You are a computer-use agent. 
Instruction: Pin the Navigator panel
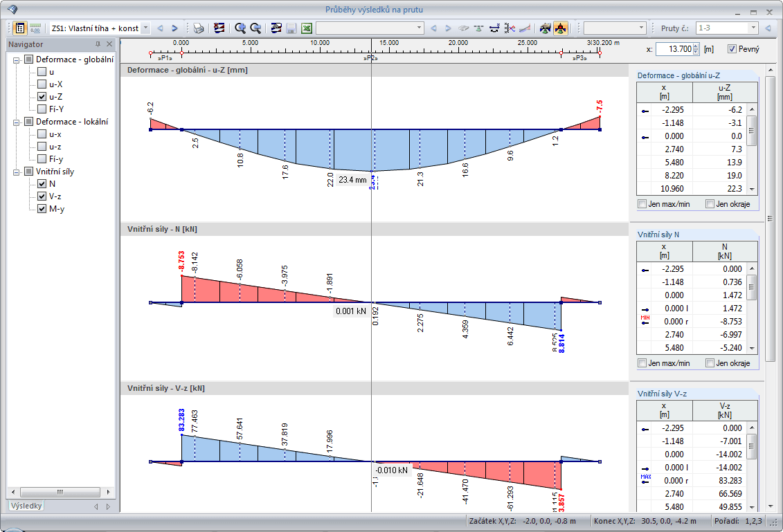pos(98,44)
